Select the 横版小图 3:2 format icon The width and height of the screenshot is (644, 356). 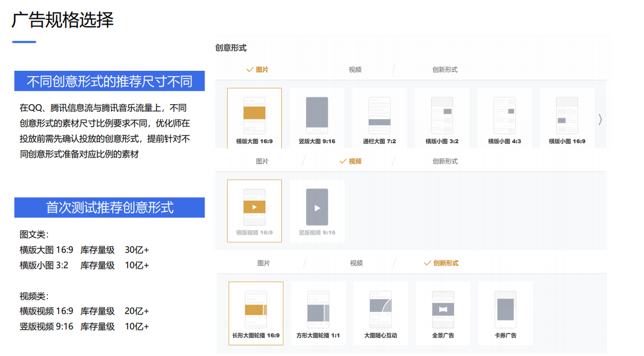tap(442, 114)
